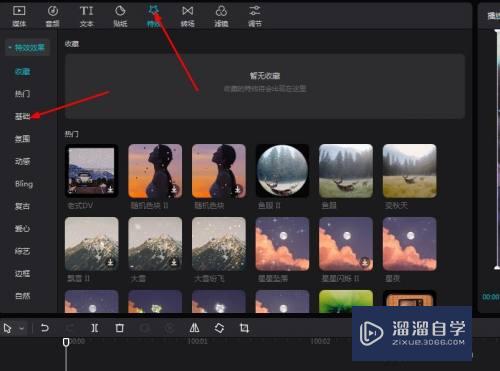Crop the selected clip
500x371 pixels.
tap(244, 328)
